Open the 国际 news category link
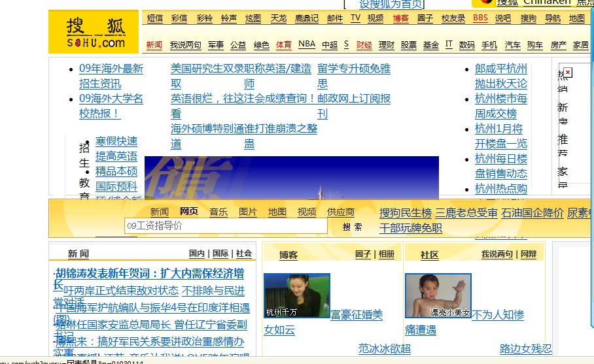The image size is (594, 364). [220, 254]
